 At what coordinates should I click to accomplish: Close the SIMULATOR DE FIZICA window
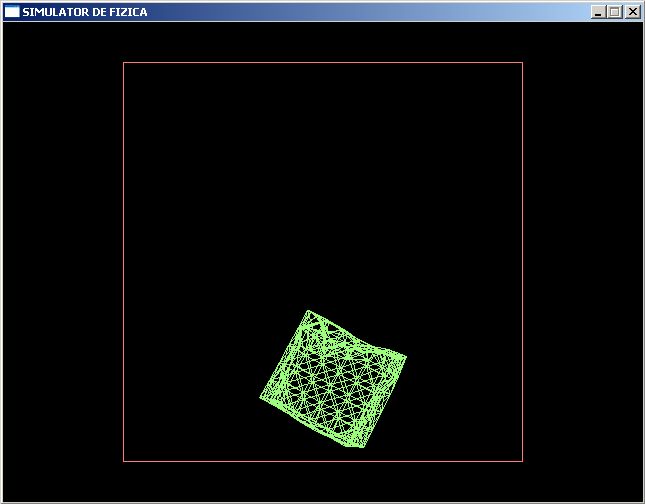(x=633, y=12)
